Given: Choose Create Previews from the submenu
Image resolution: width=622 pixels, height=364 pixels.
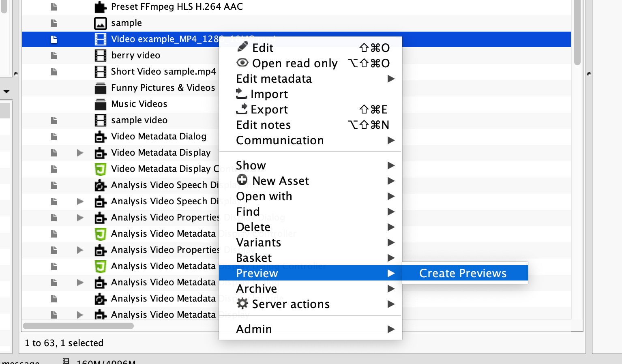Looking at the screenshot, I should click(x=463, y=273).
